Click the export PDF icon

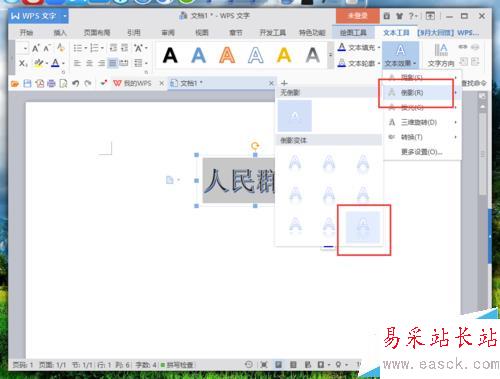40,84
